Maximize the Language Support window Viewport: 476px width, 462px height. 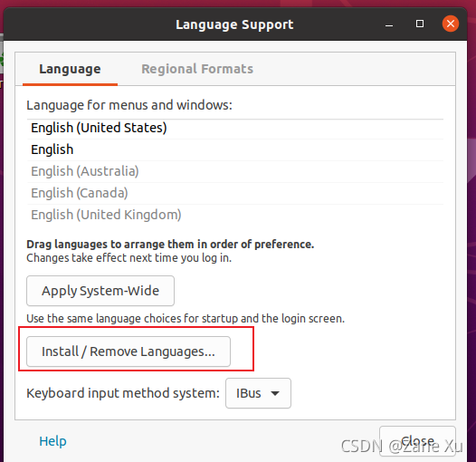[420, 24]
